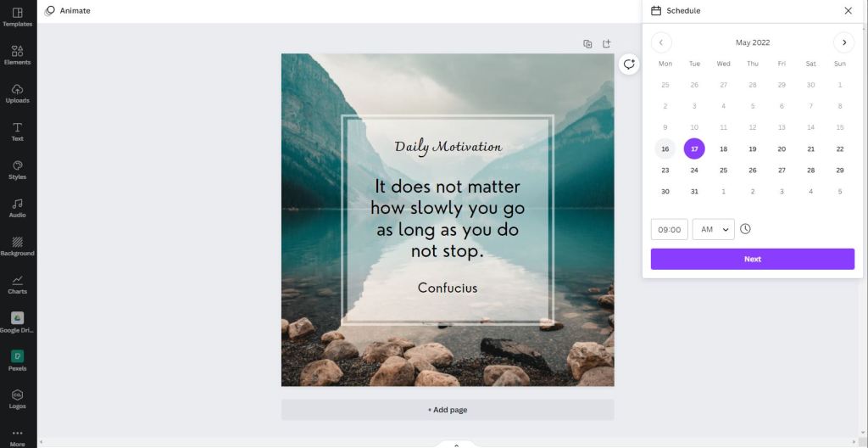Click the duplicate page icon above canvas

click(587, 44)
